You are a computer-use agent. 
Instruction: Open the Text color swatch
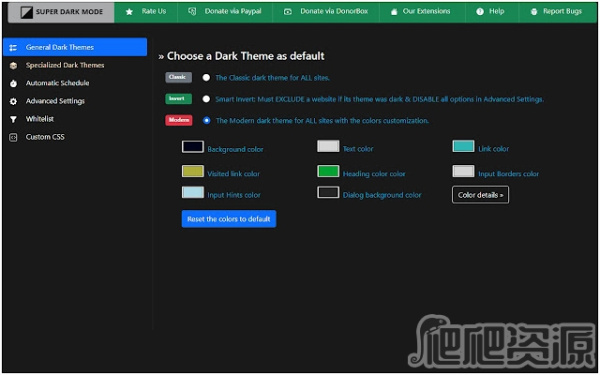click(328, 146)
